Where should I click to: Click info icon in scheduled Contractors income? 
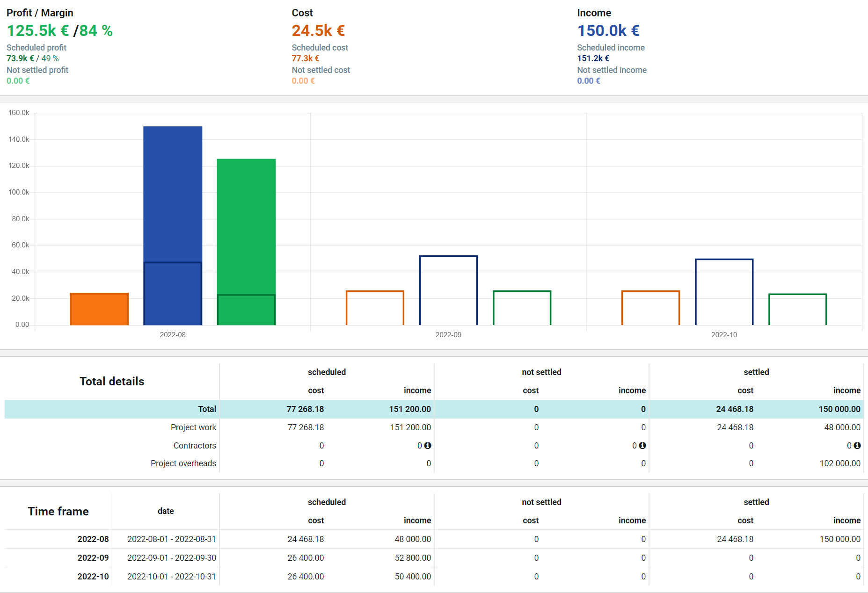click(x=428, y=445)
